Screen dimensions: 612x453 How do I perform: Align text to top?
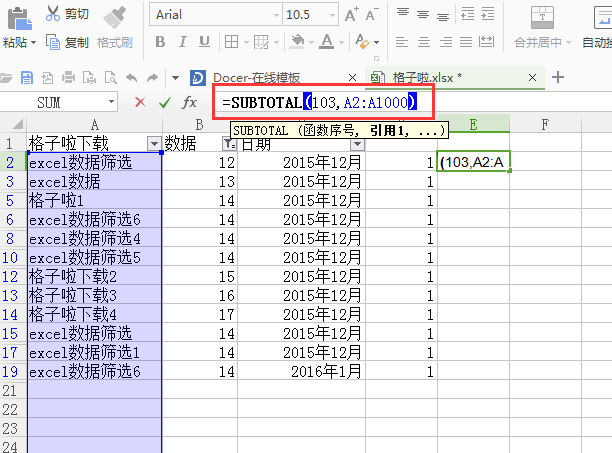click(403, 13)
